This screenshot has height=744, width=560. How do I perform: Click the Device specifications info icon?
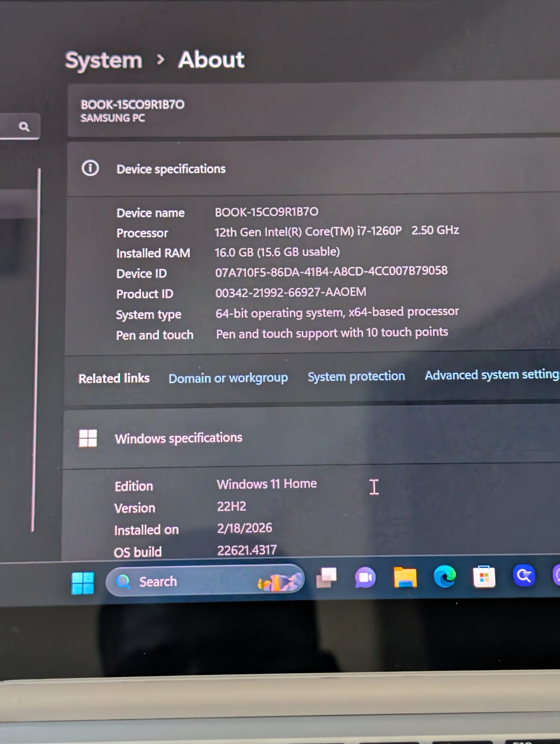point(90,168)
